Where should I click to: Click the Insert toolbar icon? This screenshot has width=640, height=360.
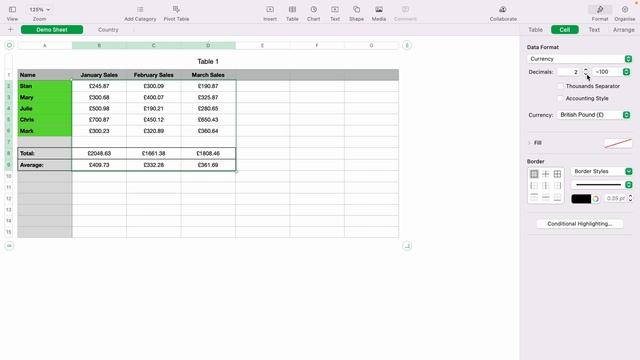point(270,9)
